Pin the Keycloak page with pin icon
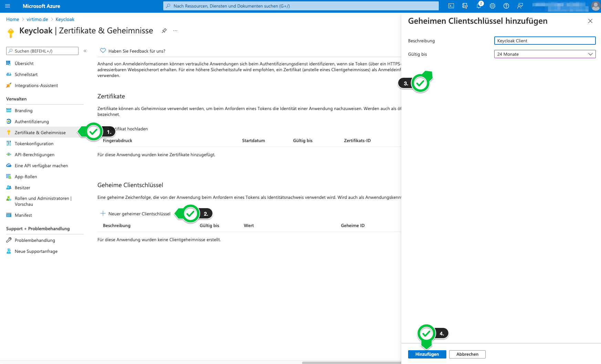601x364 pixels. pyautogui.click(x=164, y=31)
